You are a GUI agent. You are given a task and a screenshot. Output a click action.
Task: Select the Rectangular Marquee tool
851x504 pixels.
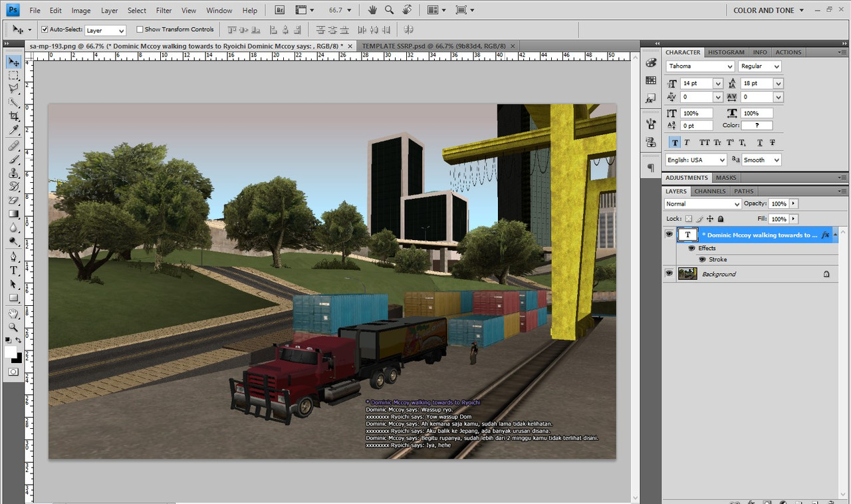[x=13, y=75]
